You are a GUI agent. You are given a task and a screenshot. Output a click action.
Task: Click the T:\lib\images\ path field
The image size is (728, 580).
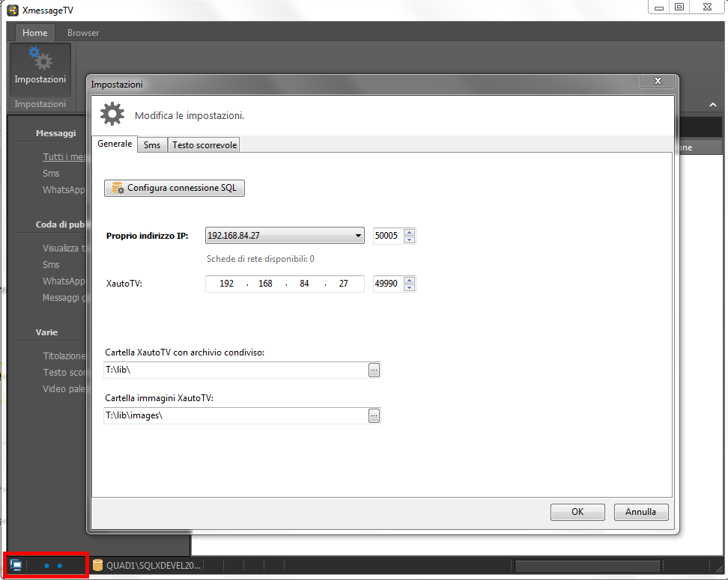pos(236,416)
